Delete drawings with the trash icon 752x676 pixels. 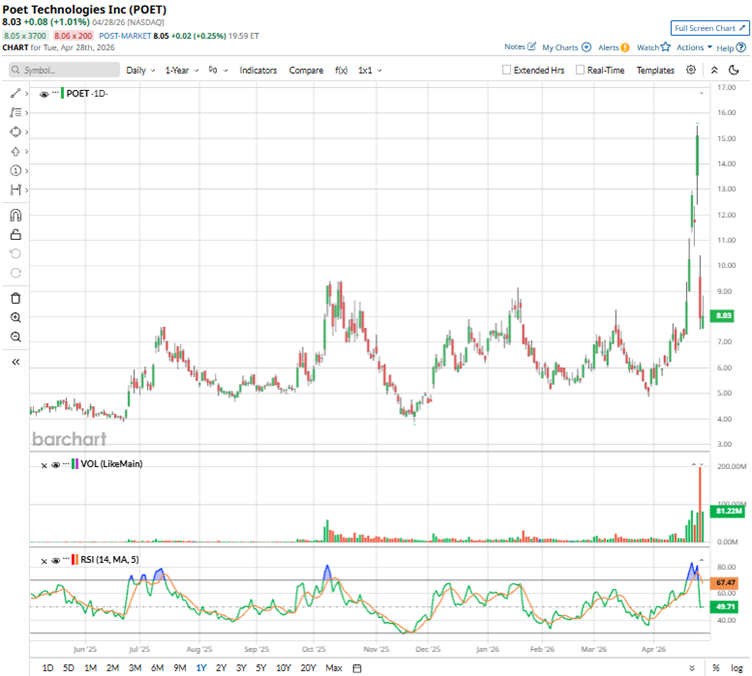pos(15,298)
